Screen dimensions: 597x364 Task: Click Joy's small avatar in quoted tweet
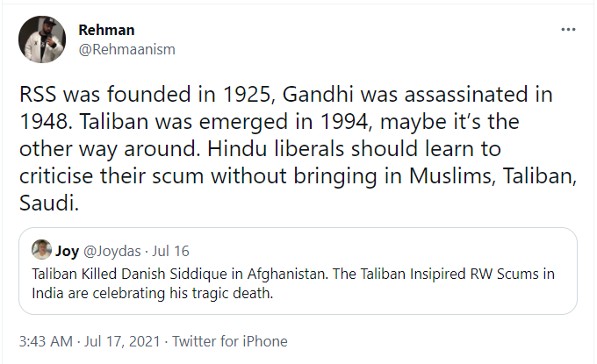40,251
